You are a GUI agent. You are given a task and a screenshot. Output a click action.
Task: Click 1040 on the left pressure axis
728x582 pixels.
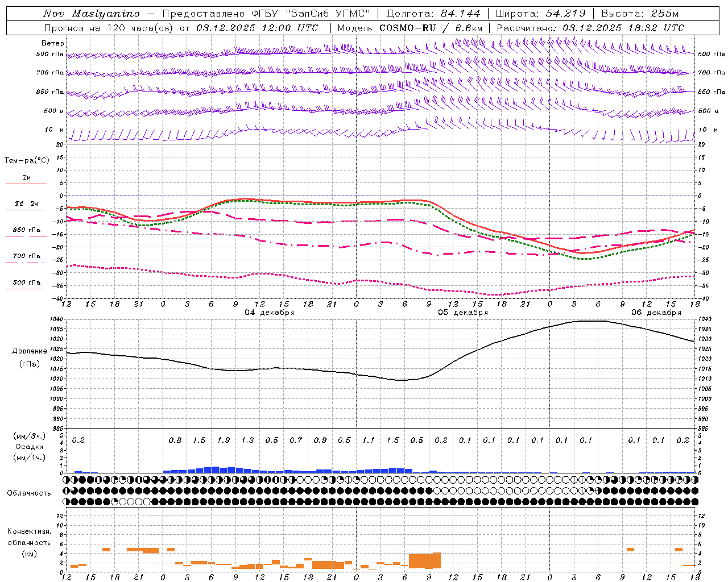pos(56,319)
